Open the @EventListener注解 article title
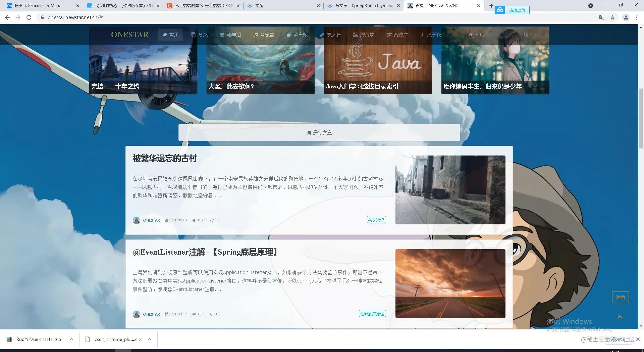The width and height of the screenshot is (644, 352). coord(206,252)
